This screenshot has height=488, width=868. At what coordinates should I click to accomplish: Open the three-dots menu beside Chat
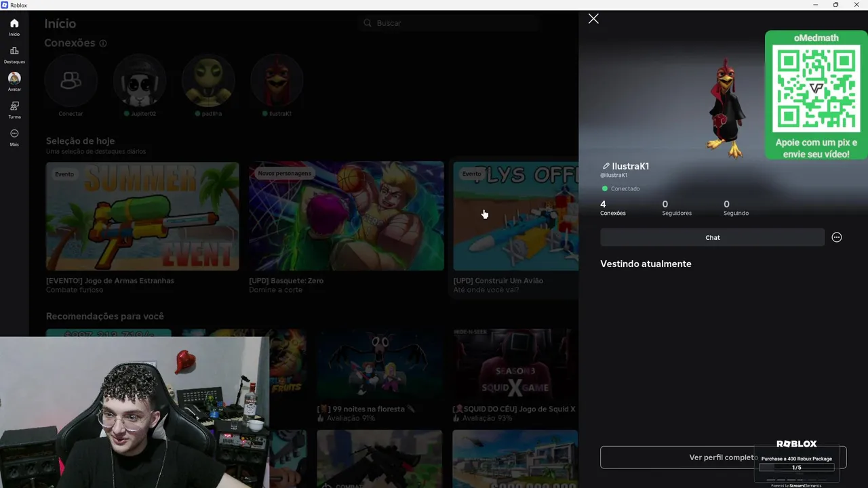(x=837, y=237)
